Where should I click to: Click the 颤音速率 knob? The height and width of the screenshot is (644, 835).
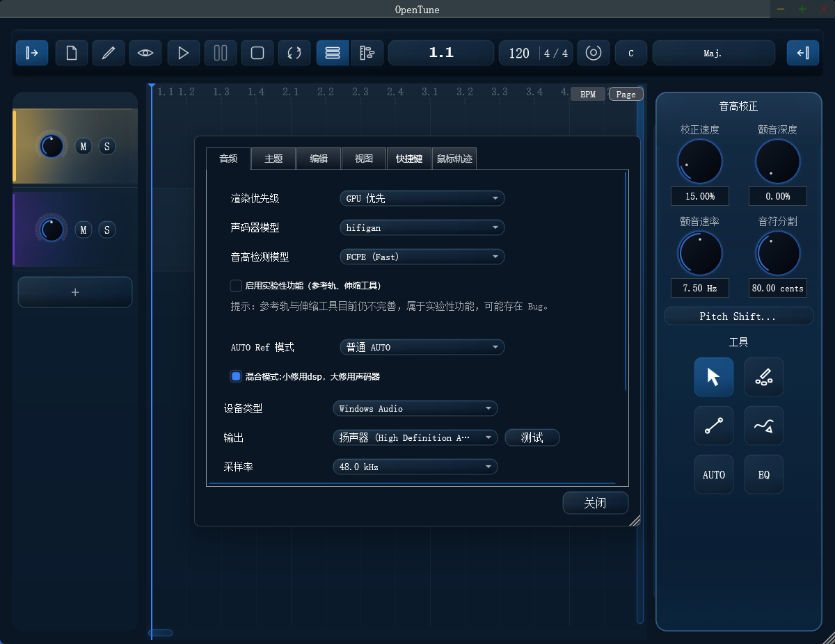coord(699,253)
